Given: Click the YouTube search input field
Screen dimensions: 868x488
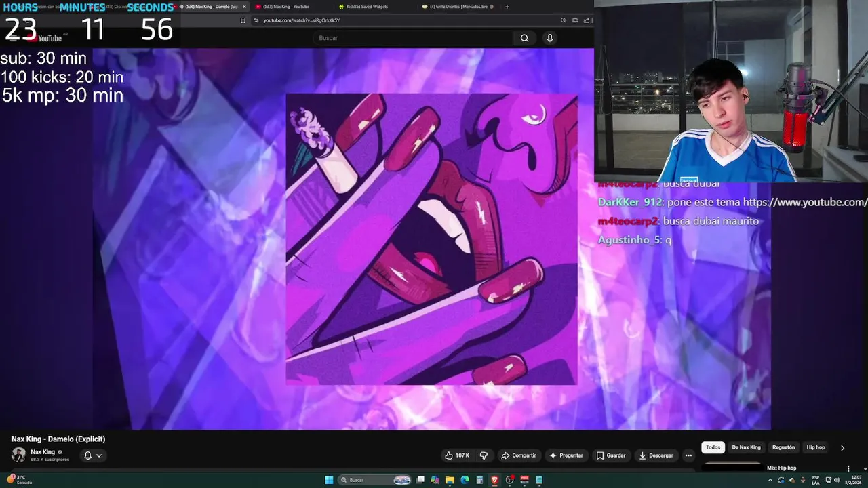Looking at the screenshot, I should [413, 38].
